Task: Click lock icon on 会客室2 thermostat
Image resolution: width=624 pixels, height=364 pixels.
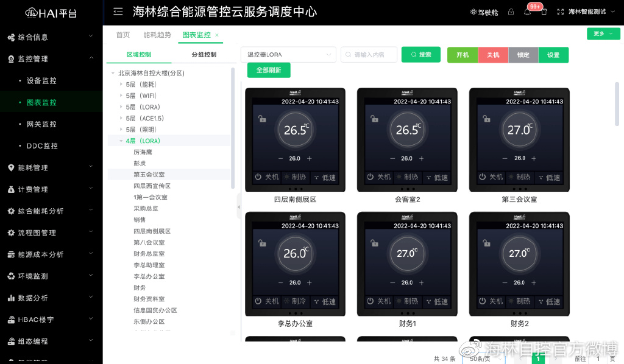Action: coord(374,119)
